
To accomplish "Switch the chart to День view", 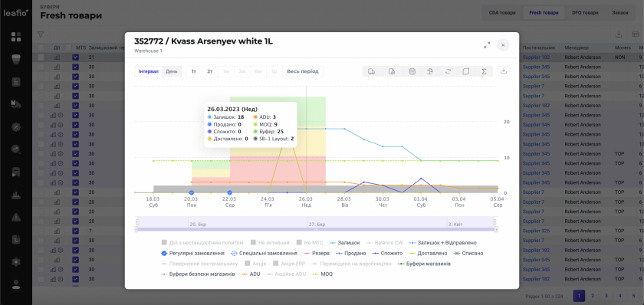I will (172, 71).
